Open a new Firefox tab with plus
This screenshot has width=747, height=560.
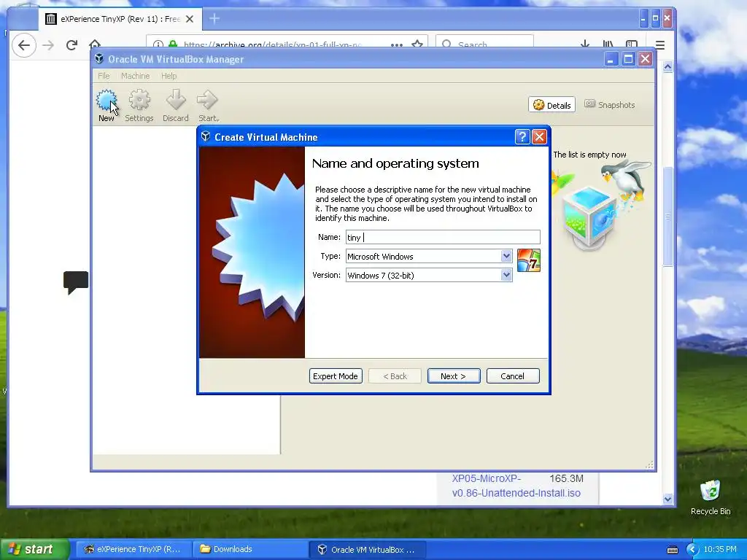coord(214,18)
